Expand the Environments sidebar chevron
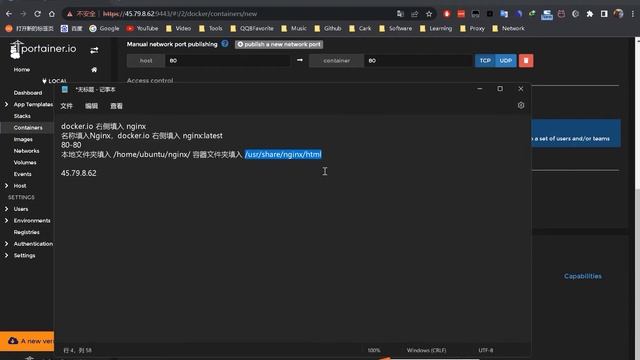Viewport: 640px width, 360px height. pos(6,220)
